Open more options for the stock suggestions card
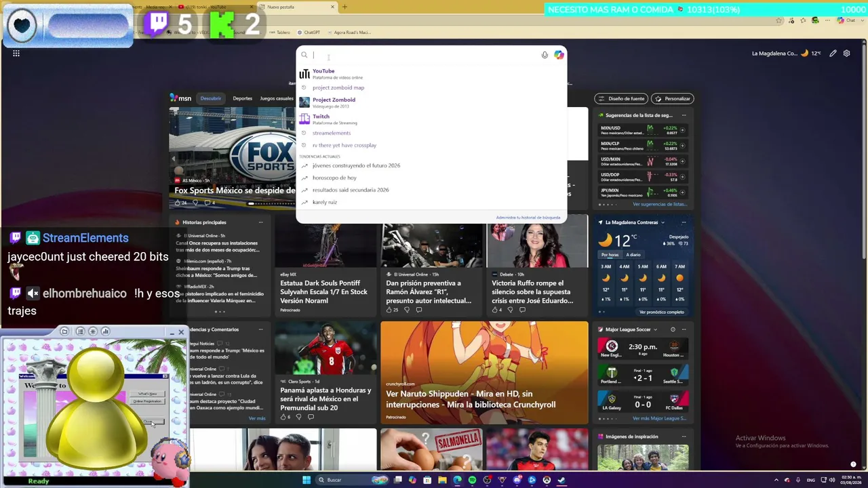Image resolution: width=868 pixels, height=488 pixels. pyautogui.click(x=684, y=115)
